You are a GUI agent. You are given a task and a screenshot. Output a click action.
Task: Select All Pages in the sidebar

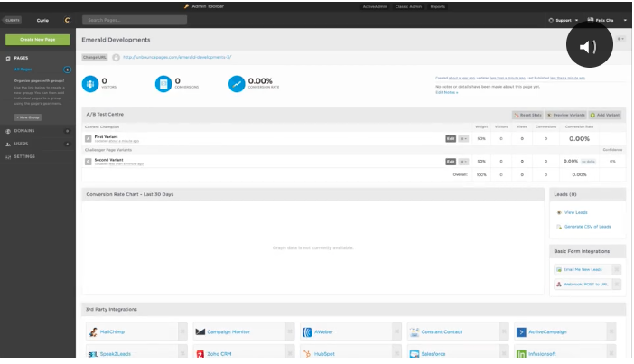[x=23, y=70]
